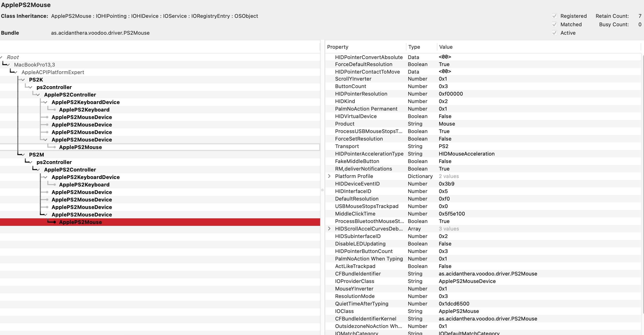Click the pane divider handle between panels
The height and width of the screenshot is (335, 644).
pos(322,190)
